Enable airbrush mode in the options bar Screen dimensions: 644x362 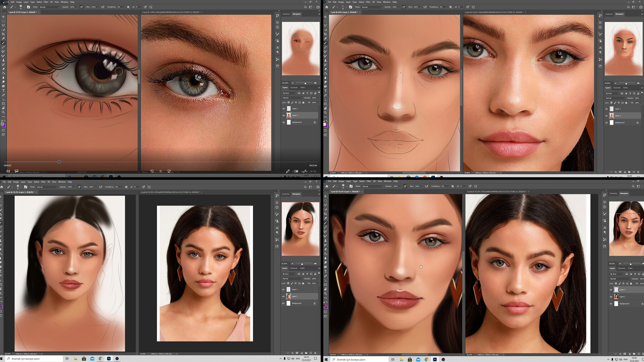(x=103, y=7)
